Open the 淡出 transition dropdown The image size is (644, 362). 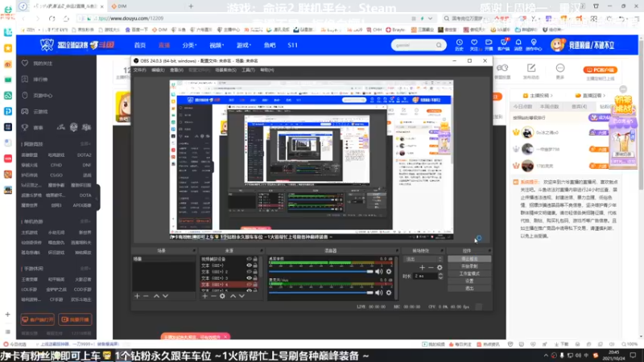423,259
